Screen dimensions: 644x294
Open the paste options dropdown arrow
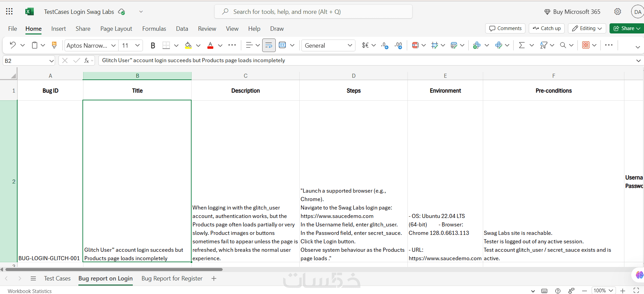[43, 45]
